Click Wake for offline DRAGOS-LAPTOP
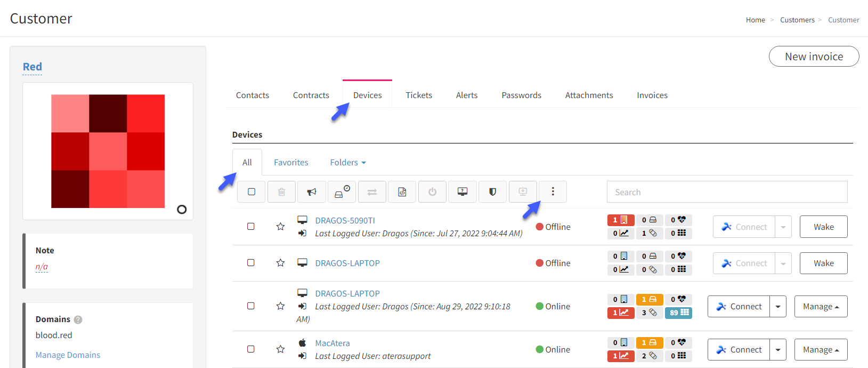 (824, 263)
